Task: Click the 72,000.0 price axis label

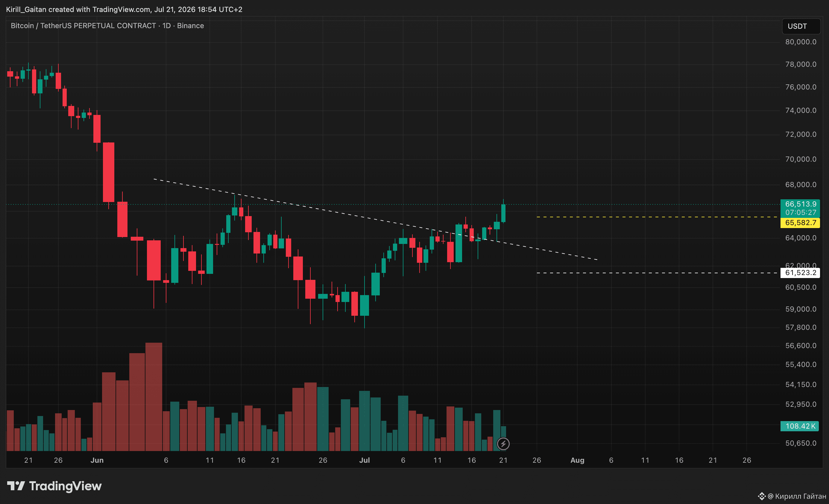Action: [x=801, y=134]
